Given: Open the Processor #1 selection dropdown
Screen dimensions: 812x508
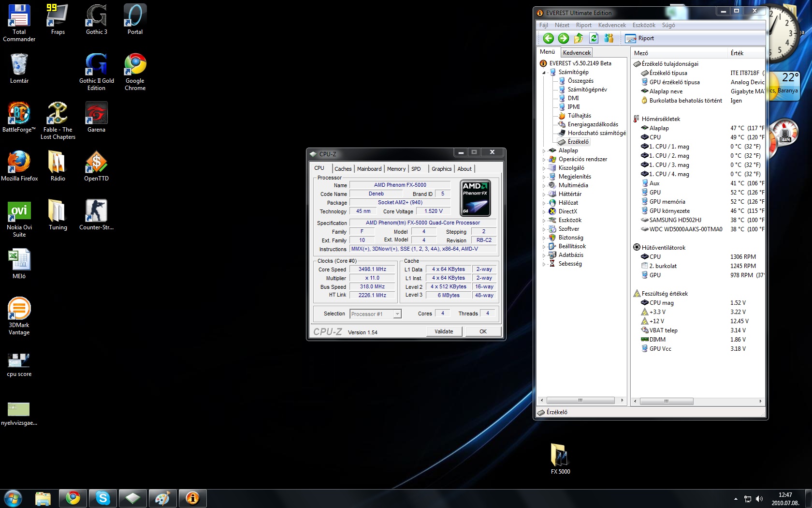Looking at the screenshot, I should pyautogui.click(x=376, y=314).
